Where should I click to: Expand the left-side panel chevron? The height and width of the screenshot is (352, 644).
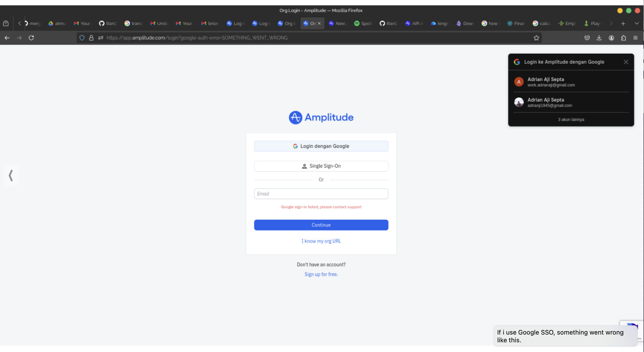click(11, 175)
